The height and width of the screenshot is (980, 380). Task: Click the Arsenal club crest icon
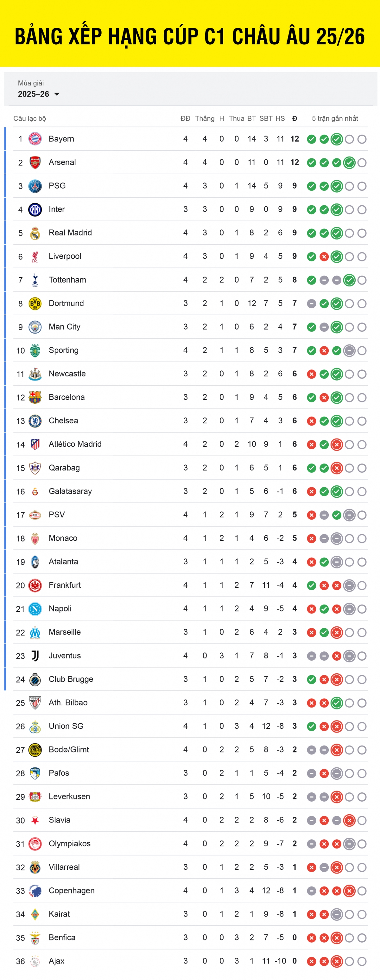35,163
